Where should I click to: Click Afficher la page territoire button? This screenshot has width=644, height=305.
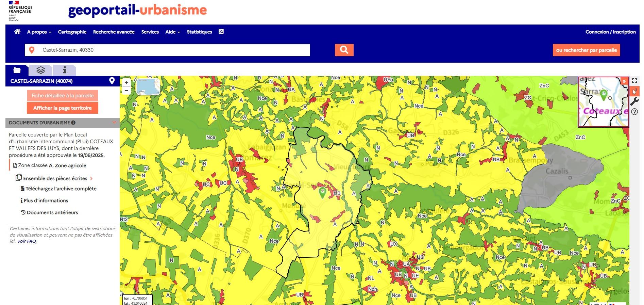tap(63, 108)
